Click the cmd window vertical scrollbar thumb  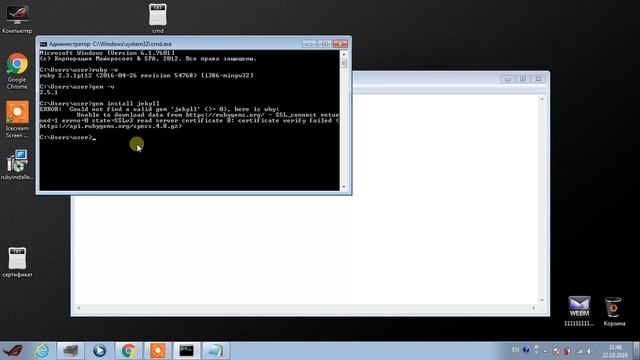[344, 63]
